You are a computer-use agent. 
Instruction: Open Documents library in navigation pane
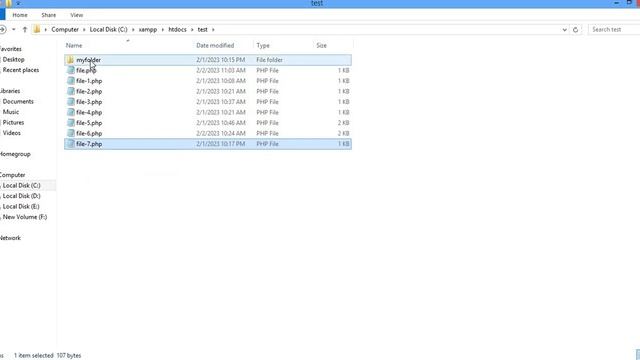coord(18,102)
